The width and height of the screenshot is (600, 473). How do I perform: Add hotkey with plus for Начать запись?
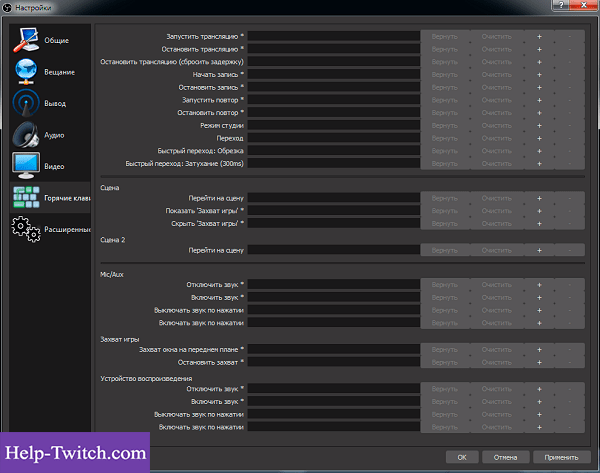pos(538,74)
